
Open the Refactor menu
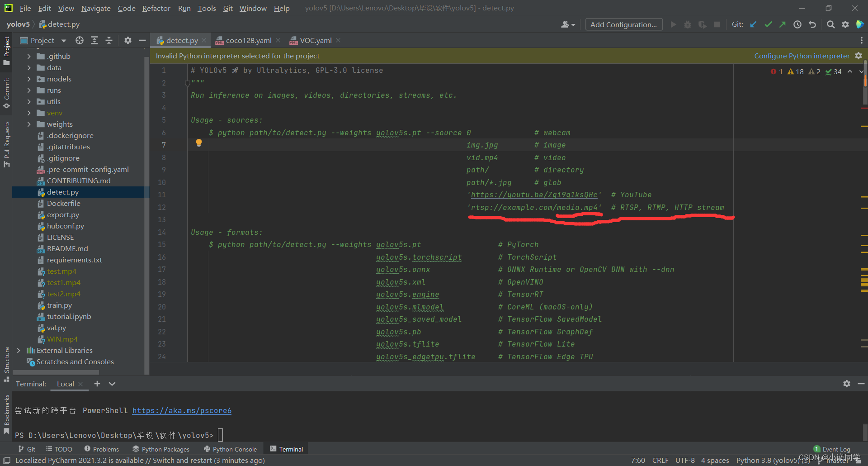(156, 8)
